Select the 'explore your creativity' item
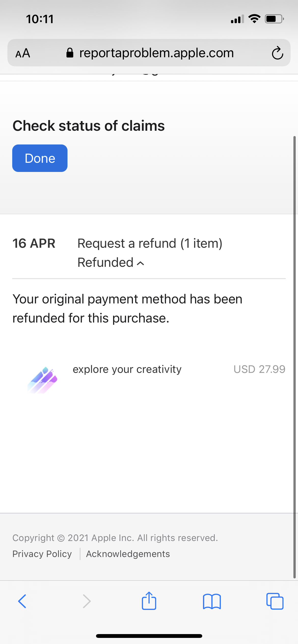 coord(127,369)
